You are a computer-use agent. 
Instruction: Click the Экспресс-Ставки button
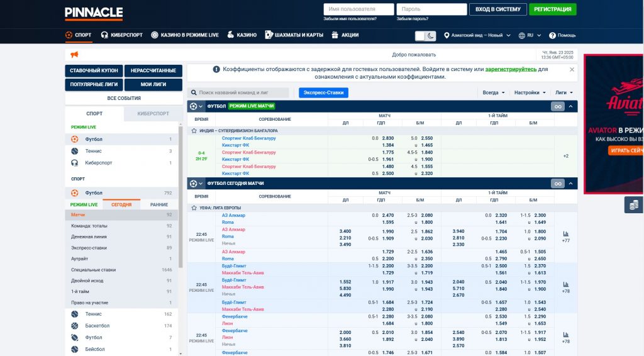point(323,92)
